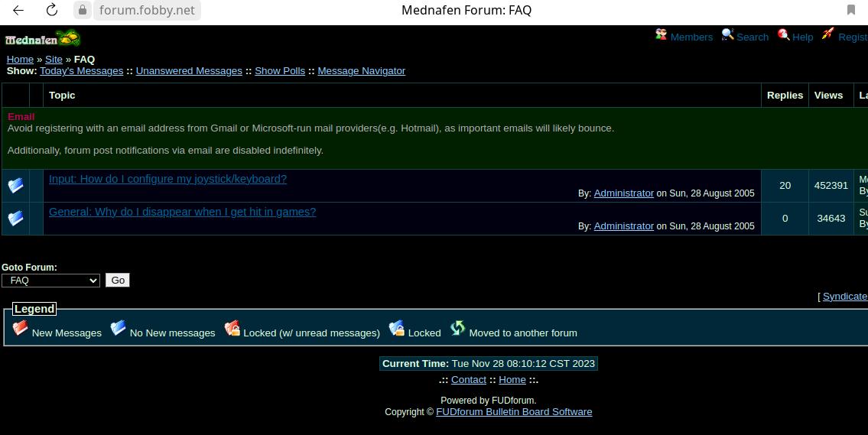
Task: Open the Goto Forum dropdown
Action: coord(51,281)
